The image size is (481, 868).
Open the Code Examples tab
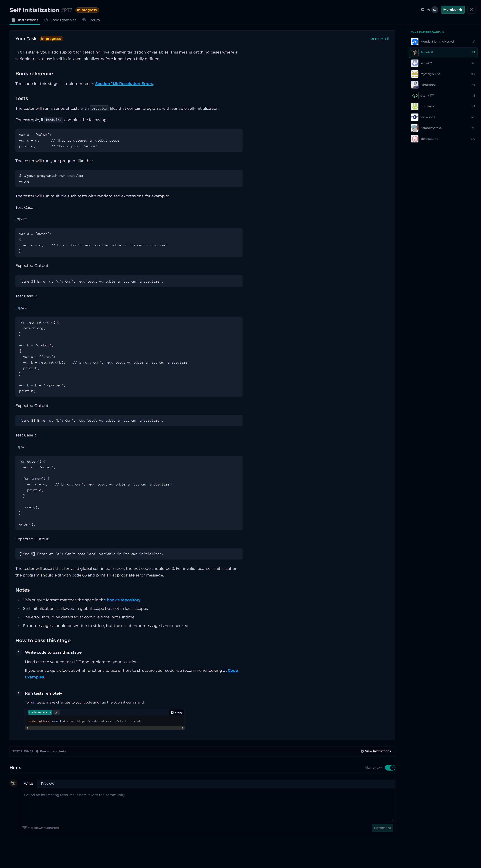tap(60, 20)
